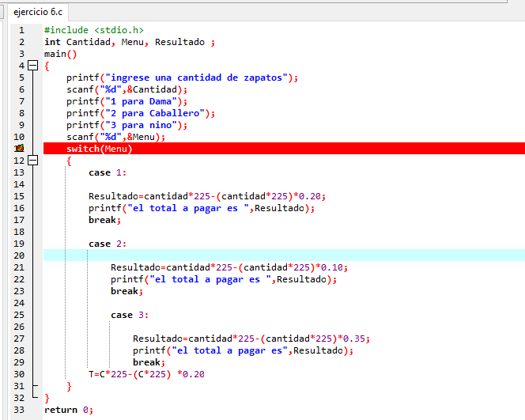The height and width of the screenshot is (420, 525).
Task: Click line number 20 in the gutter
Action: coord(19,255)
